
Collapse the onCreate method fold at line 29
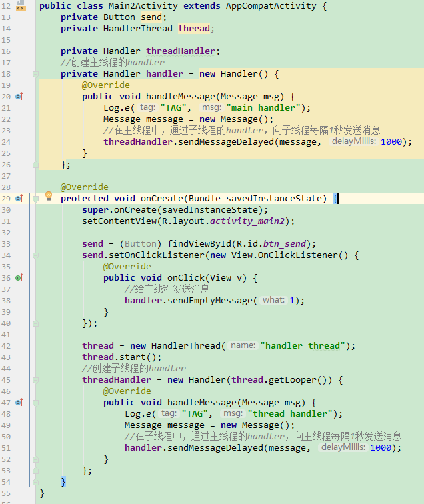[36, 199]
